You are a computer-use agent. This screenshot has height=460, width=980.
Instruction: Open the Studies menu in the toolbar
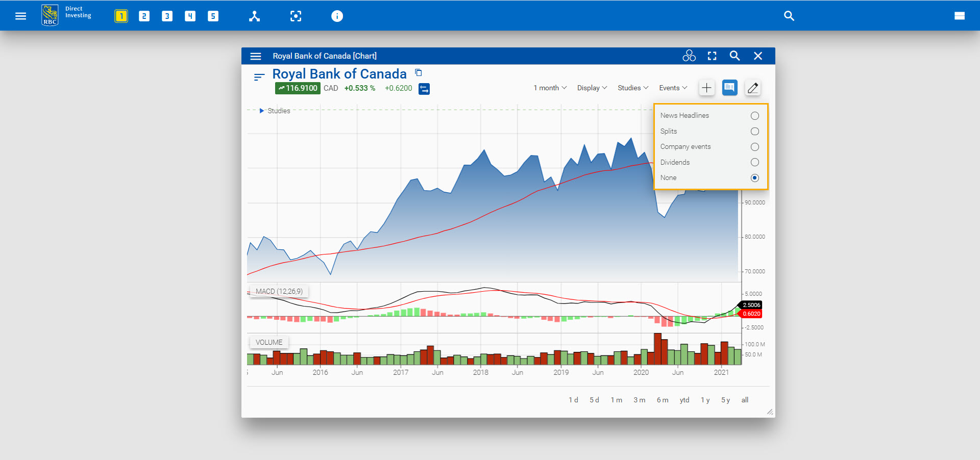[x=632, y=88]
